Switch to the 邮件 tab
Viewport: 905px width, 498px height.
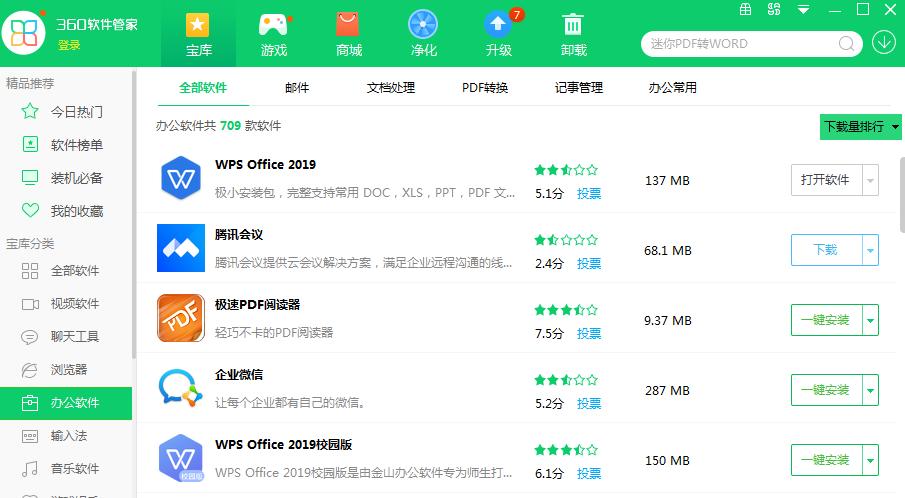pos(297,88)
